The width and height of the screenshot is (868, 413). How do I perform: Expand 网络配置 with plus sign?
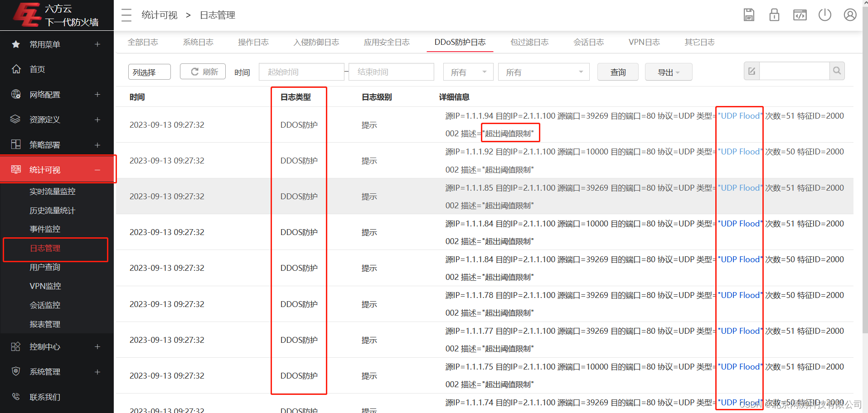(x=97, y=94)
